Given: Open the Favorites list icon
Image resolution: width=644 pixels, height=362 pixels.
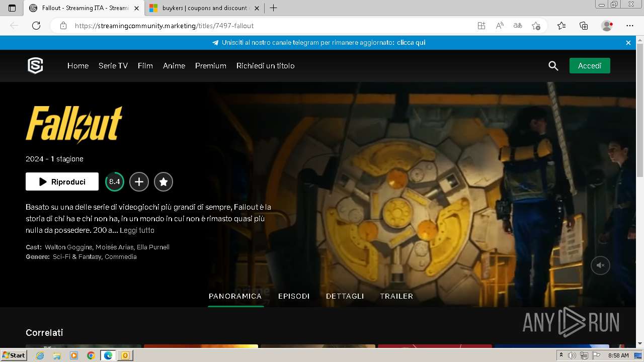Looking at the screenshot, I should pyautogui.click(x=561, y=26).
